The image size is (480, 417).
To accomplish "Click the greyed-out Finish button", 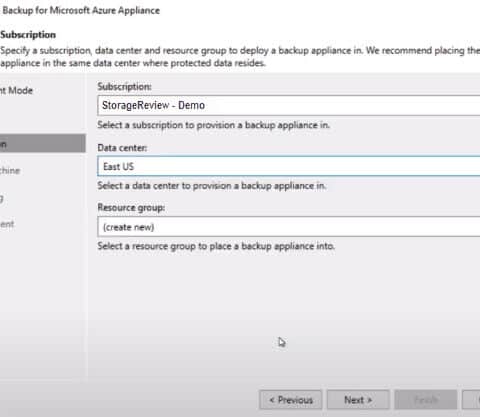I will pos(426,400).
